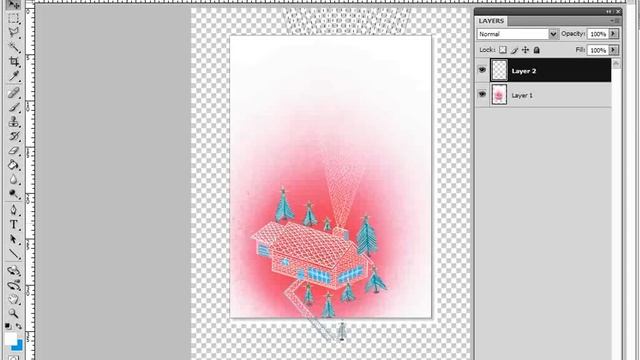Switch to the LAYERS tab
The height and width of the screenshot is (360, 640).
[491, 21]
